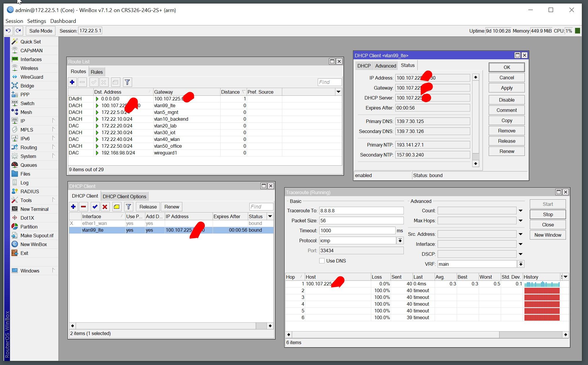This screenshot has height=365, width=588.
Task: Open the Session menu
Action: [14, 21]
